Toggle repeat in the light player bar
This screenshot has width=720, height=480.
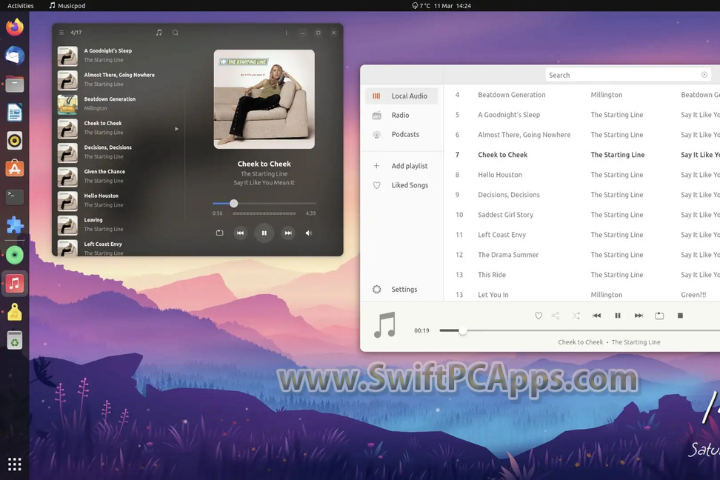click(659, 316)
